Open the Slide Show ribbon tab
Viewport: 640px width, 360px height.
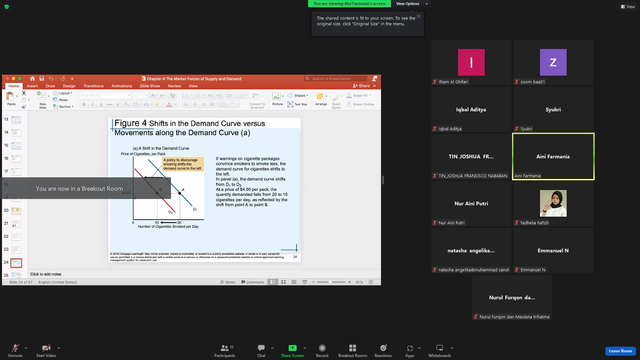click(x=150, y=86)
